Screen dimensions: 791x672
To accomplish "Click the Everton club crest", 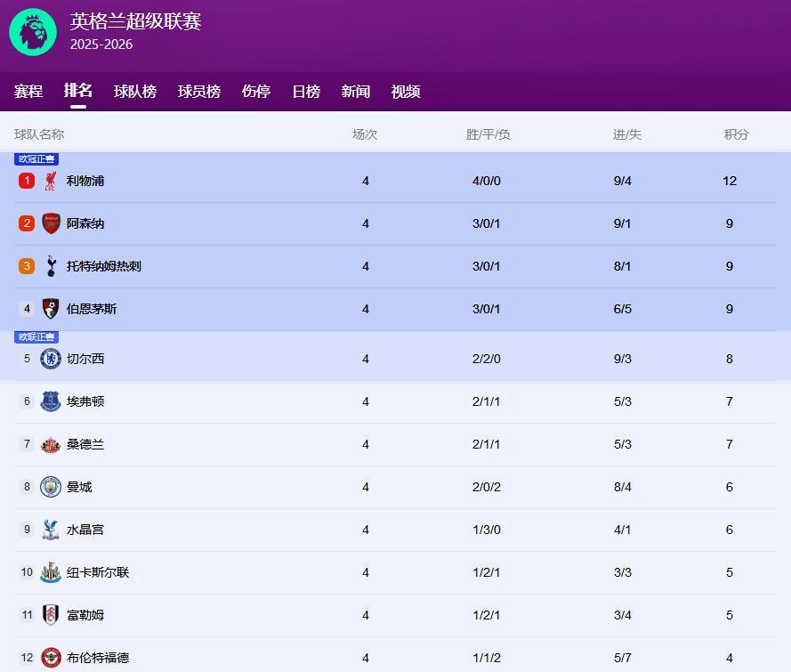I will [x=51, y=401].
